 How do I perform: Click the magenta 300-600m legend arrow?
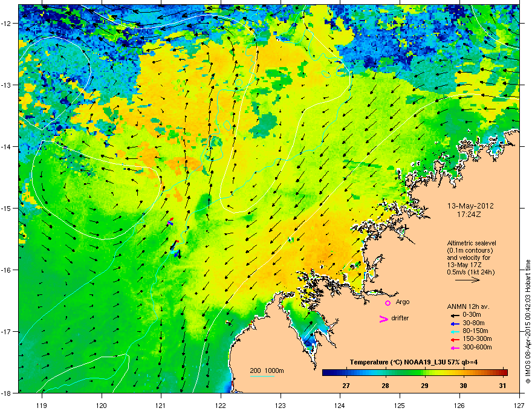(x=455, y=348)
